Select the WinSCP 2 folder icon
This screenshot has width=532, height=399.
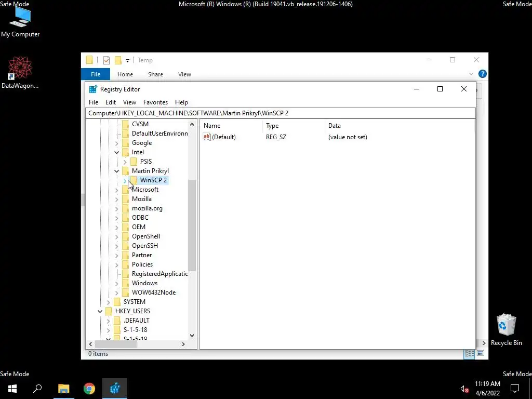pos(134,180)
